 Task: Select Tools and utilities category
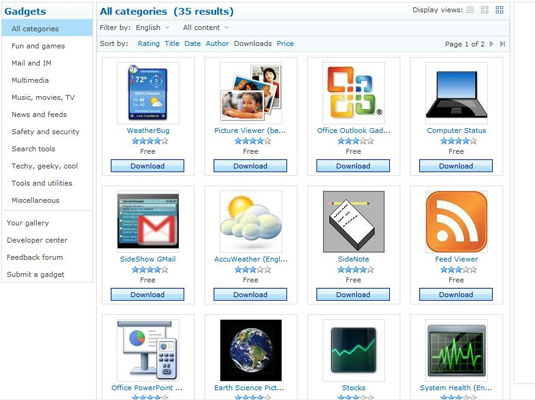coord(42,183)
